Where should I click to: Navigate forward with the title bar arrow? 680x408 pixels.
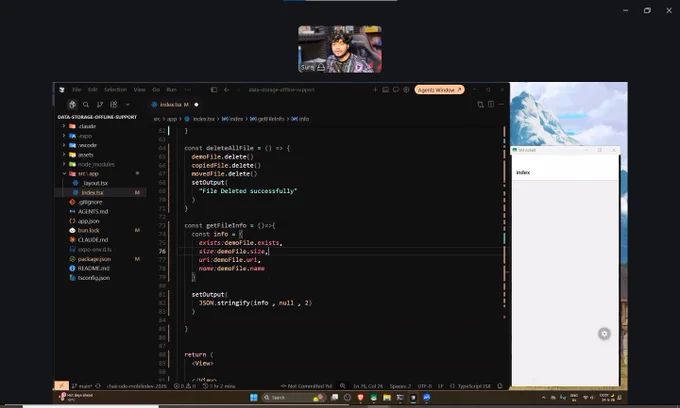[x=238, y=90]
